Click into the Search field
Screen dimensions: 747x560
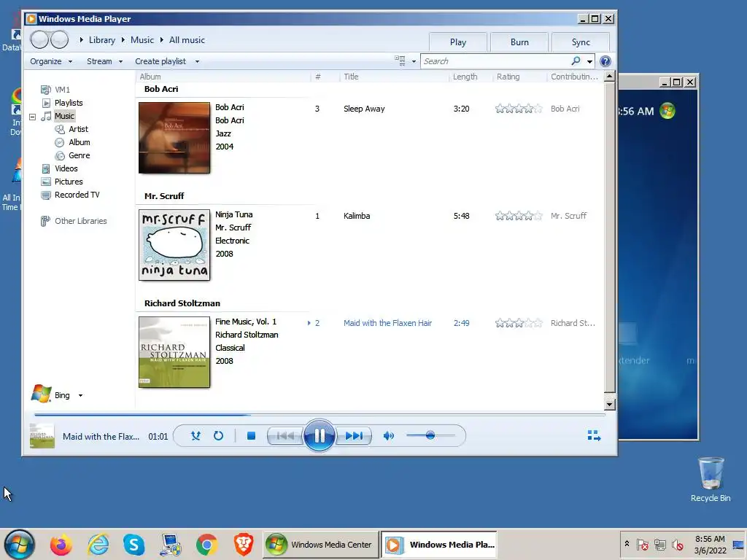[x=495, y=61]
